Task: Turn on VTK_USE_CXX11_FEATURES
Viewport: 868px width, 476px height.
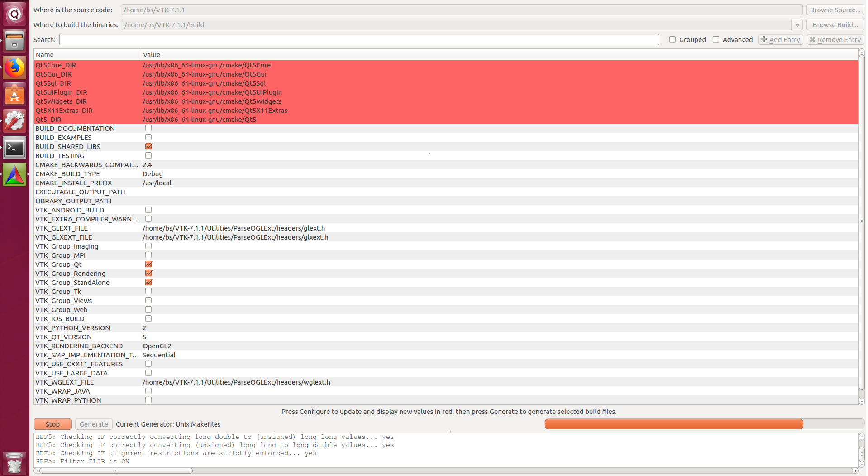Action: click(x=148, y=364)
